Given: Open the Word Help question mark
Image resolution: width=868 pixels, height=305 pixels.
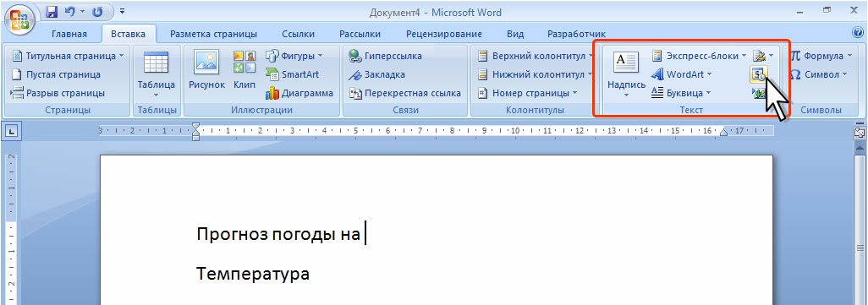Looking at the screenshot, I should (x=858, y=33).
